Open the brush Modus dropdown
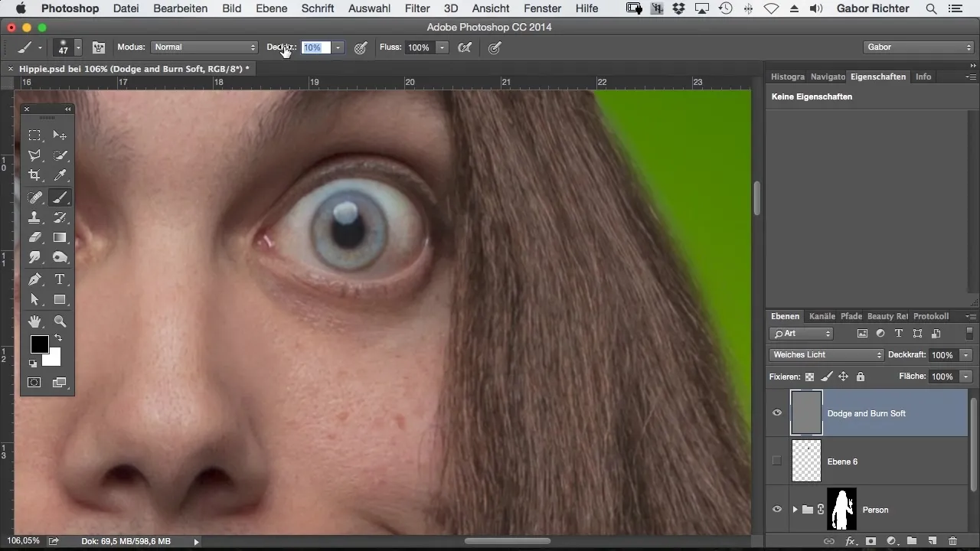 click(x=204, y=47)
